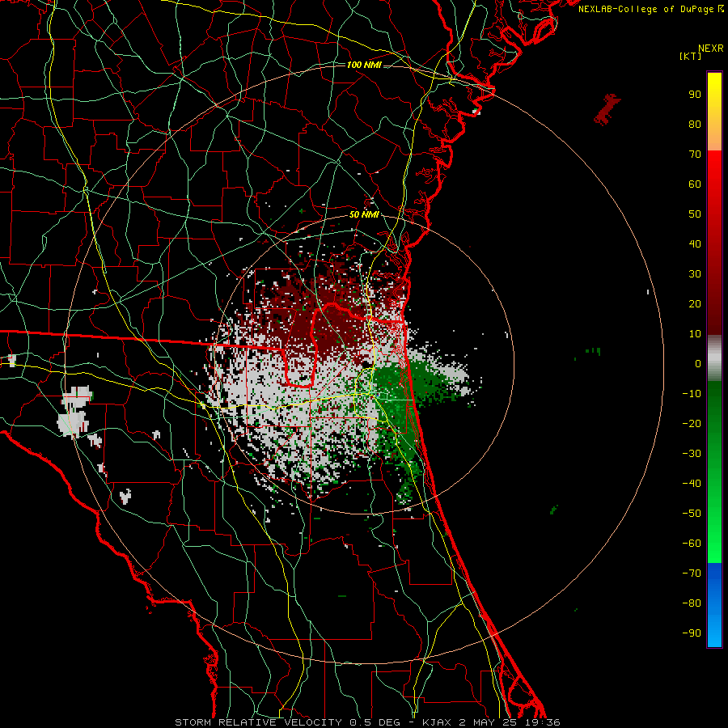The height and width of the screenshot is (728, 728).
Task: Click the dark red echo offshore northeast
Action: [x=607, y=108]
